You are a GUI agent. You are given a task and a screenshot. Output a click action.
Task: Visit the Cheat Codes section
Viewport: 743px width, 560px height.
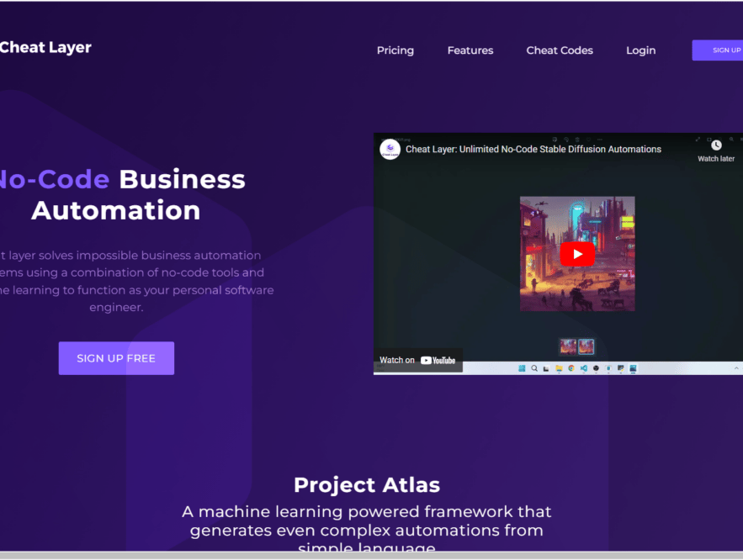click(x=560, y=50)
